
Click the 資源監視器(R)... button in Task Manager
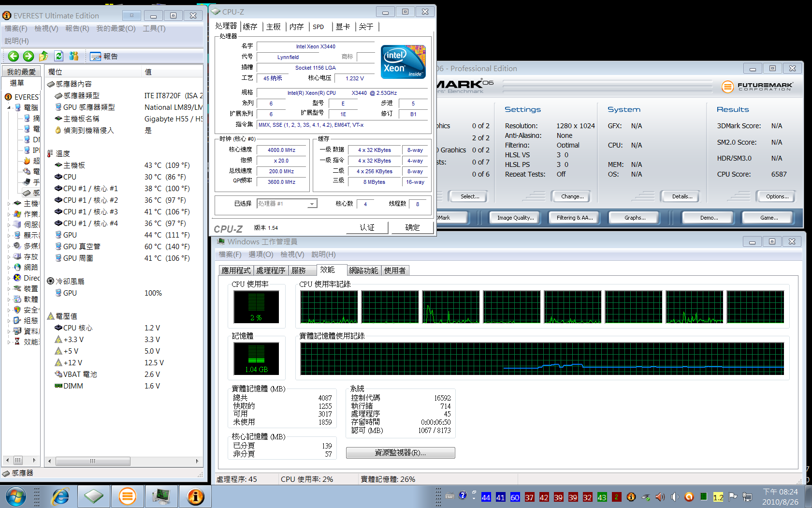[x=400, y=452]
